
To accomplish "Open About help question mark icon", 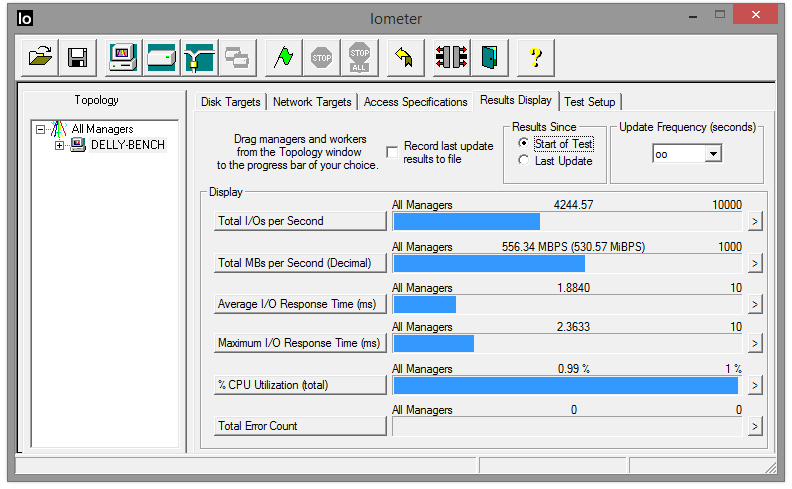I will click(535, 57).
